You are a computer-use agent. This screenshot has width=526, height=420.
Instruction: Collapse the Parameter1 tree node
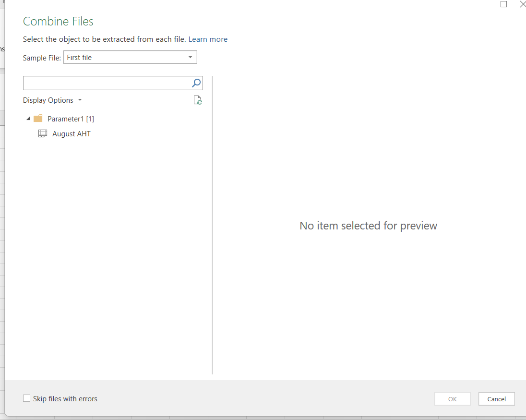pyautogui.click(x=28, y=119)
